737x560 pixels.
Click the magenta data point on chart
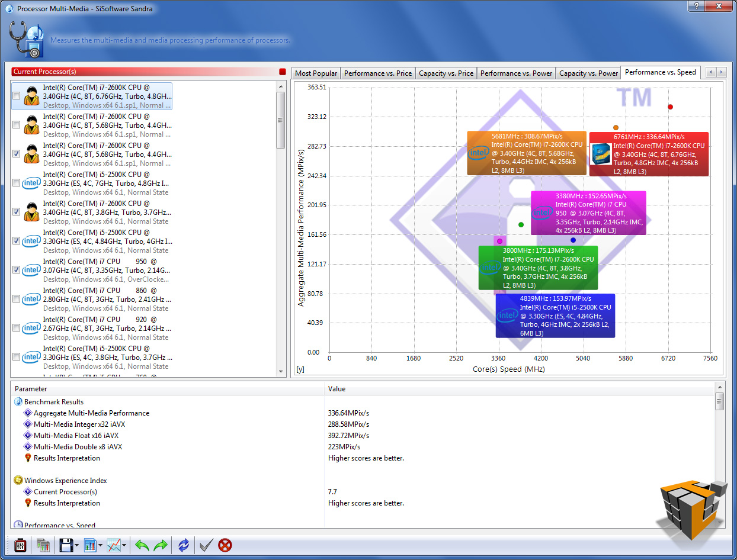499,241
